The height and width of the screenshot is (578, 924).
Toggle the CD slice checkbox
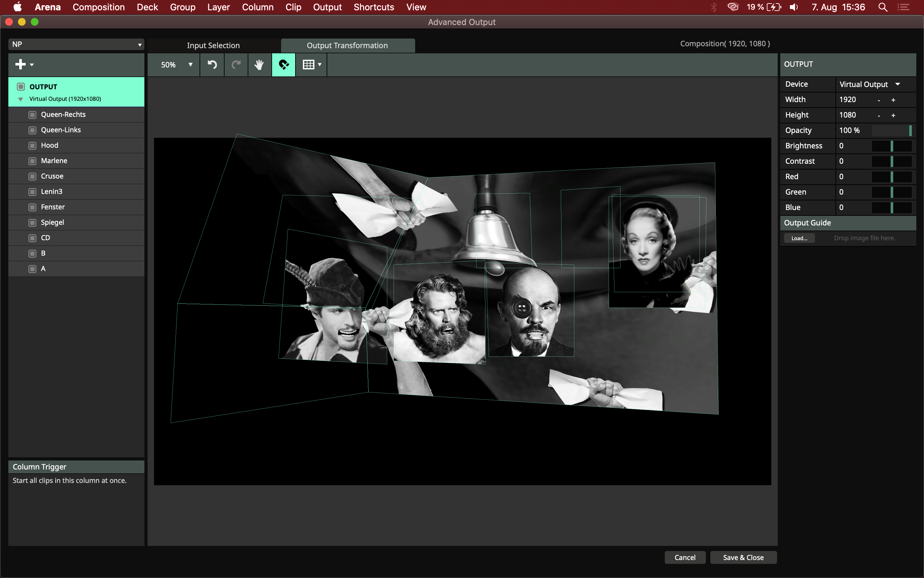(x=32, y=238)
